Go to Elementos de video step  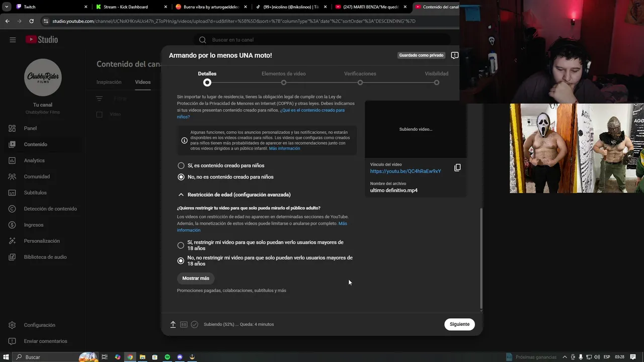[284, 78]
